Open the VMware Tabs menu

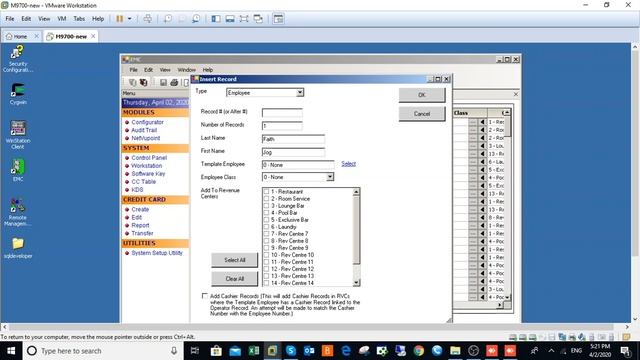click(x=79, y=19)
